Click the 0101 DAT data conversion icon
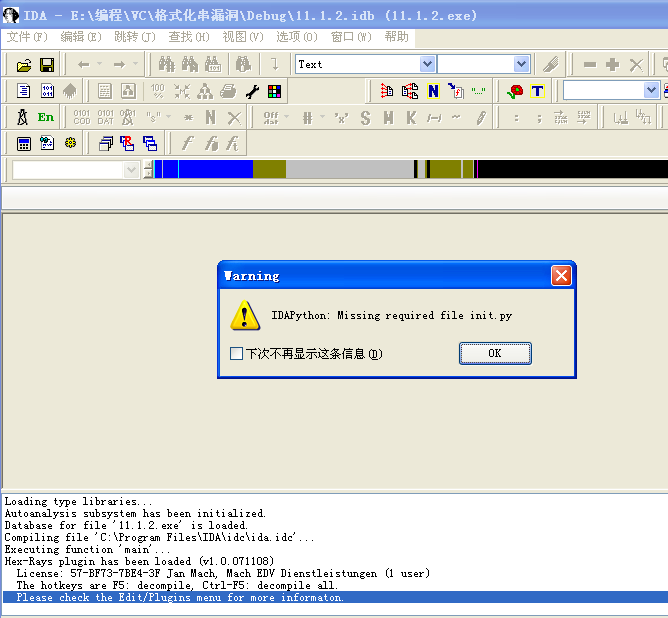The height and width of the screenshot is (618, 668). pos(105,117)
